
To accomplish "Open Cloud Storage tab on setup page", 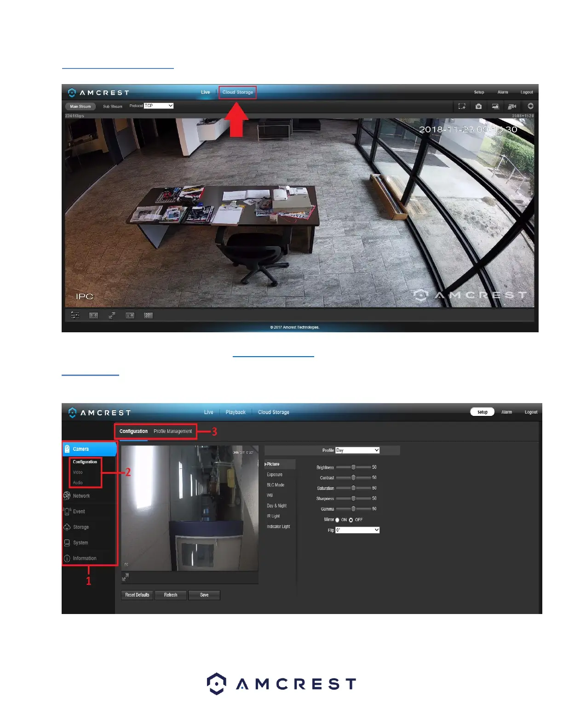I will (x=274, y=412).
